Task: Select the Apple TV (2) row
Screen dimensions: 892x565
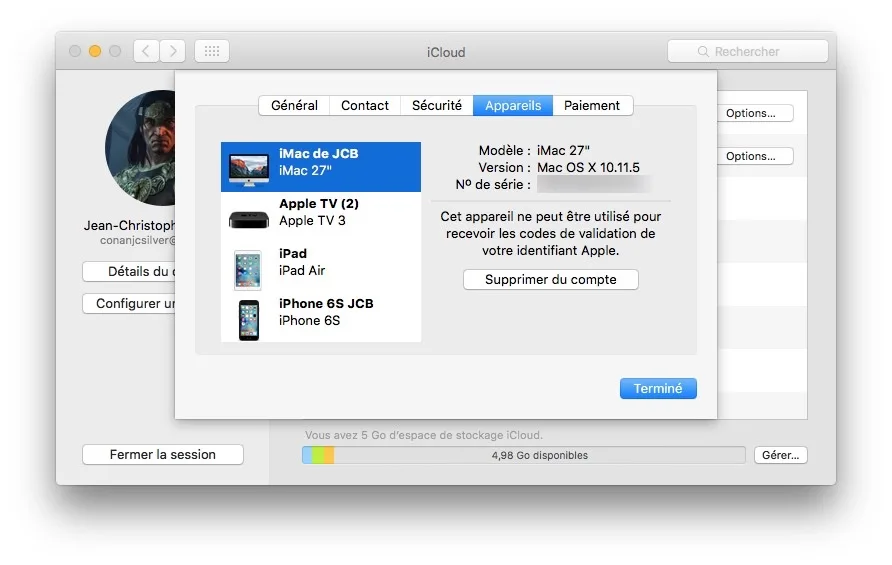Action: point(321,217)
